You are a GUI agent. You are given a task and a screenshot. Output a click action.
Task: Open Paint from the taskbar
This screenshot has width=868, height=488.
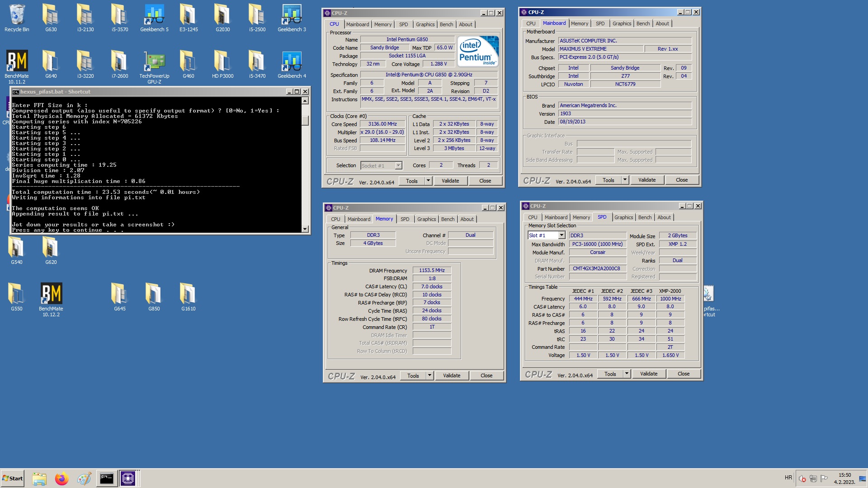pyautogui.click(x=84, y=479)
